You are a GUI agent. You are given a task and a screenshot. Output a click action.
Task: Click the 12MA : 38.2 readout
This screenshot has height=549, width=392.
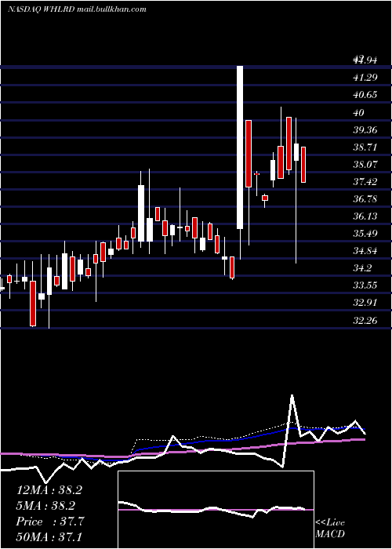[49, 490]
